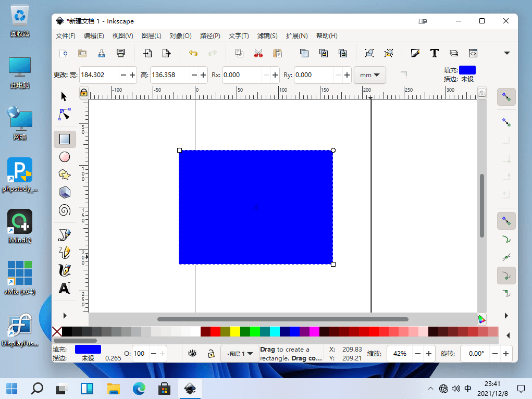Pick the yellow palette swatch
This screenshot has height=399, width=532.
(x=235, y=331)
